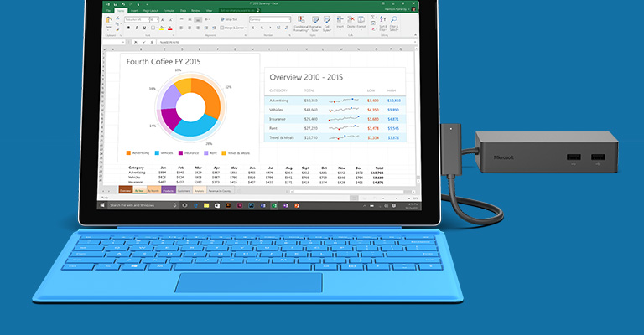Screen dimensions: 644x335
Task: Switch to the Review tab
Action: click(195, 11)
